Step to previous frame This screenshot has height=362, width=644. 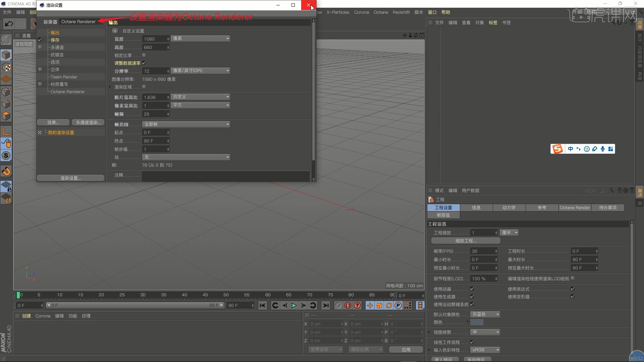284,305
